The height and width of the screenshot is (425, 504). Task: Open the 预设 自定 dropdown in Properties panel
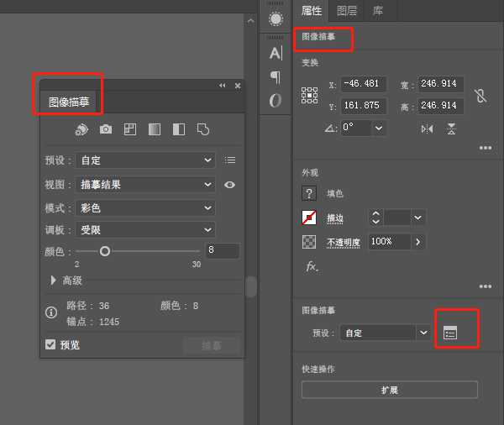click(386, 333)
